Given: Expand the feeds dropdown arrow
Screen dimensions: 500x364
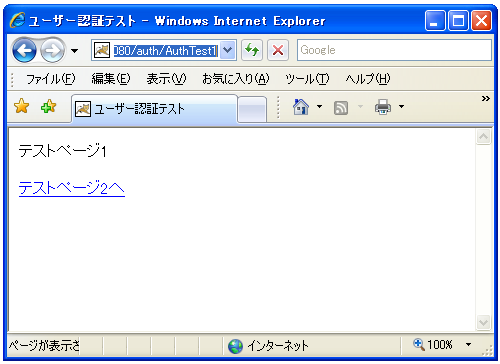Looking at the screenshot, I should [360, 107].
